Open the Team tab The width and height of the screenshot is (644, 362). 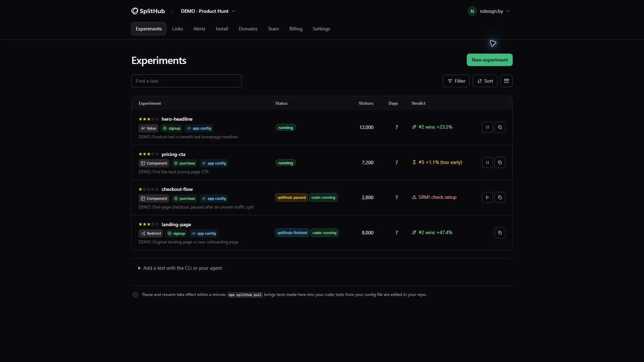(x=273, y=29)
